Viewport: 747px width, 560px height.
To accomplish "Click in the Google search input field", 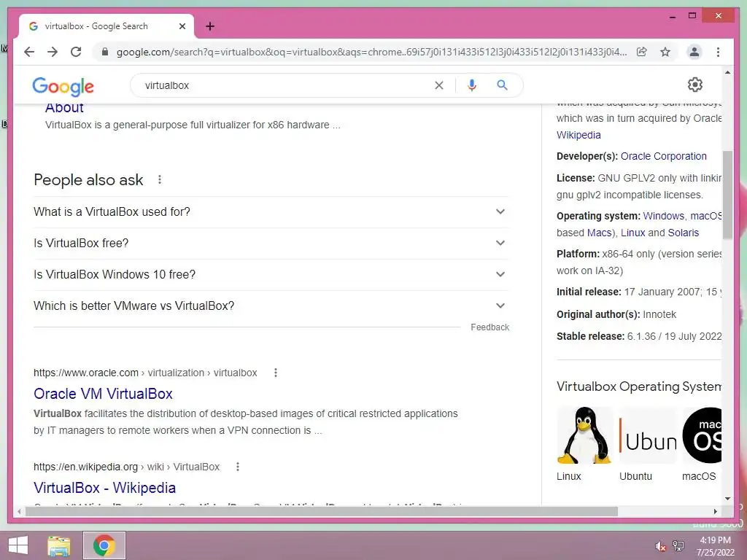I will point(286,85).
